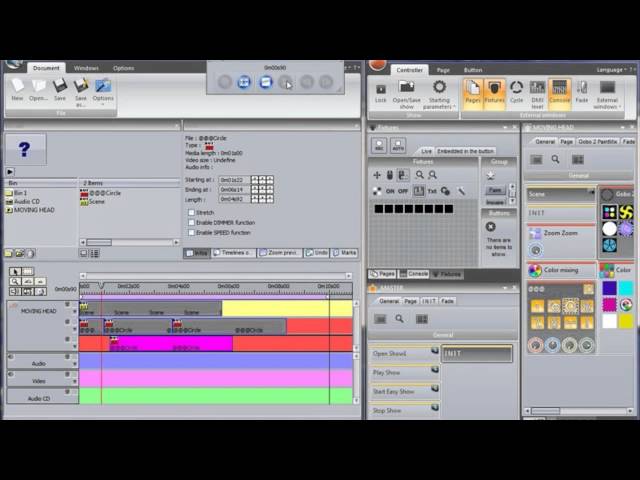This screenshot has height=480, width=640.
Task: Expand the Video track dropdown arrow
Action: tap(75, 381)
